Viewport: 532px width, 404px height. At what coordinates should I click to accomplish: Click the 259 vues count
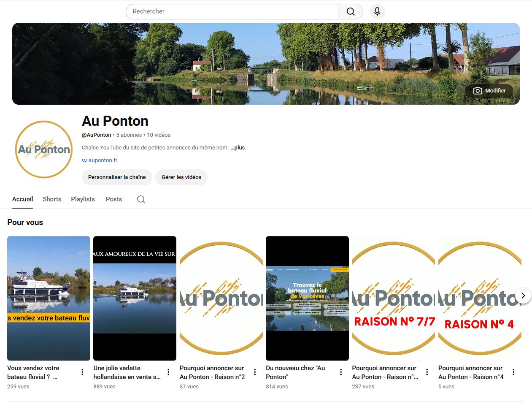(18, 387)
